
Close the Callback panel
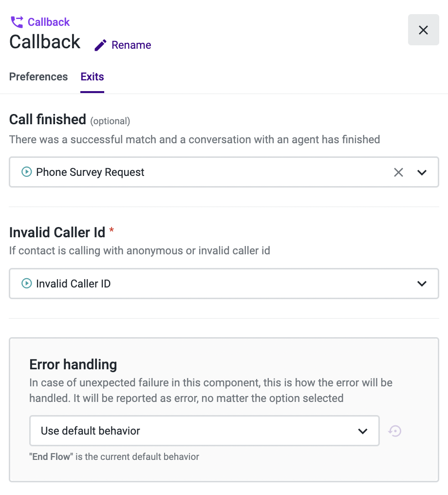pos(423,30)
